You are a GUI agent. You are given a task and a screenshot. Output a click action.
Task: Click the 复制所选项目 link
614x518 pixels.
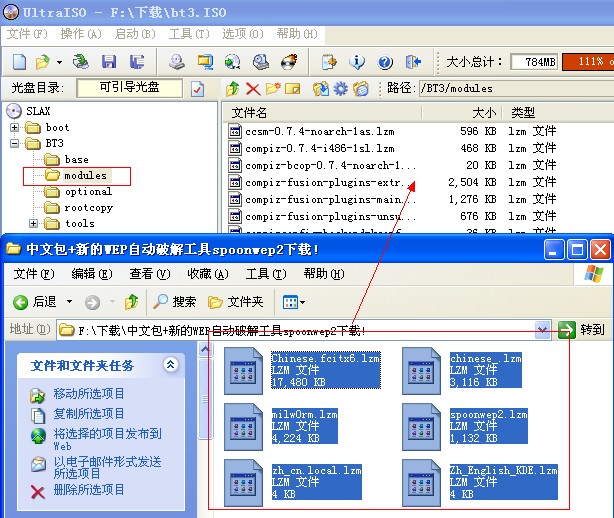89,414
